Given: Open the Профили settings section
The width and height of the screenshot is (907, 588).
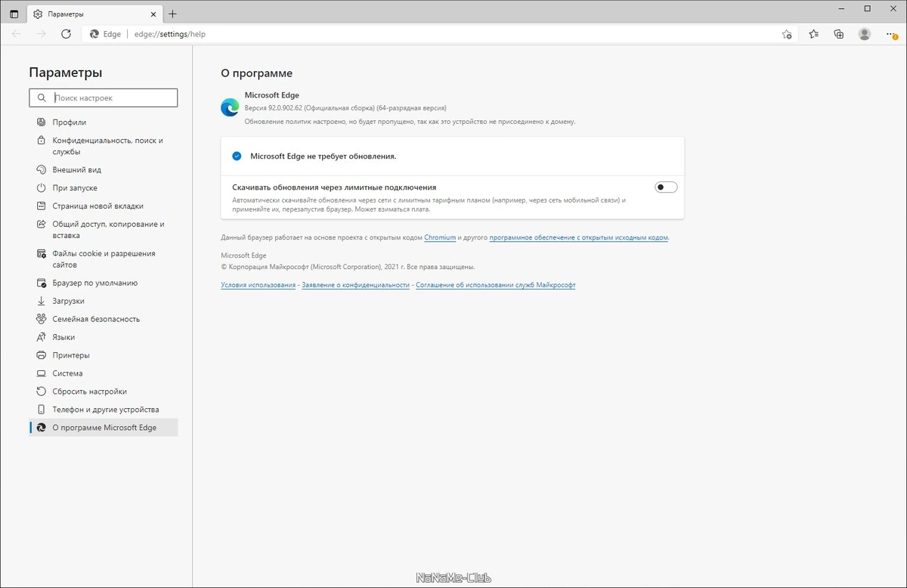Looking at the screenshot, I should coord(104,122).
